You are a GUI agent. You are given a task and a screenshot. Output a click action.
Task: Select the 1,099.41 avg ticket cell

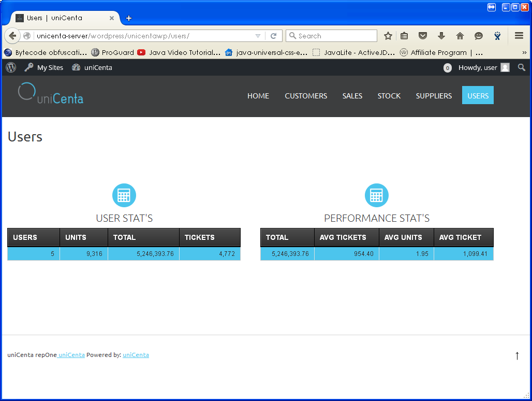464,254
